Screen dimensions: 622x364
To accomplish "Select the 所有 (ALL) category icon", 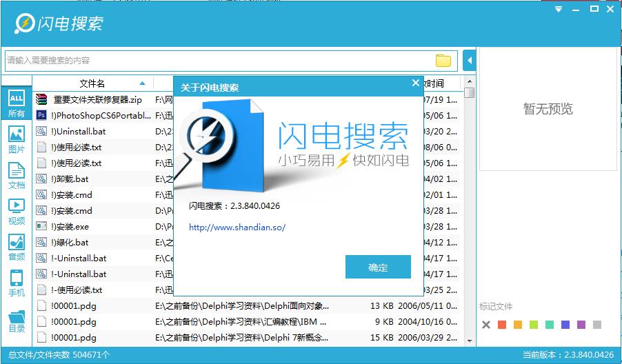I will coord(16,103).
